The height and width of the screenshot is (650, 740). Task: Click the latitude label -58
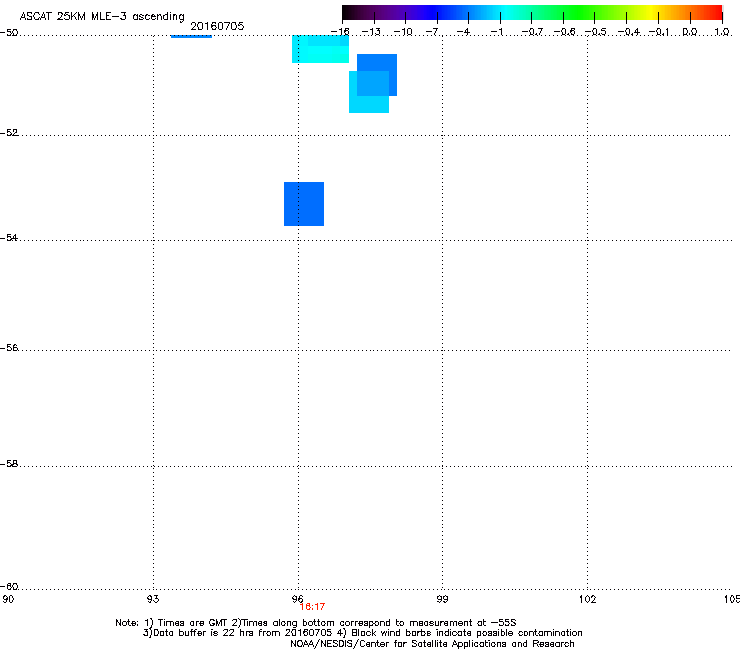(9, 464)
